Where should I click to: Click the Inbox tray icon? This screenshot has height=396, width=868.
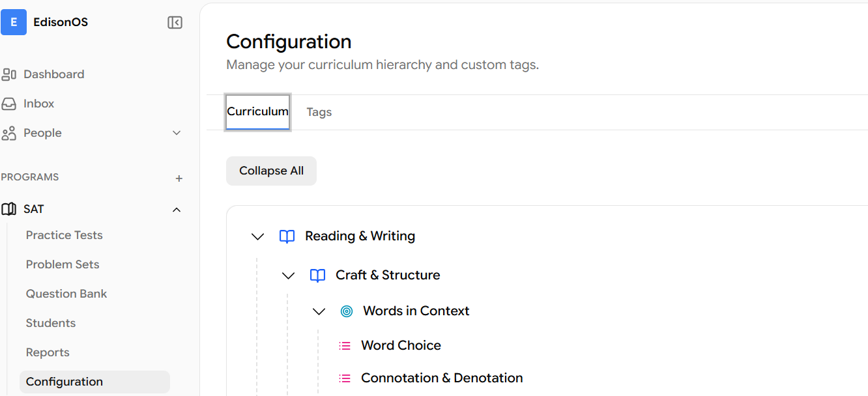[x=9, y=104]
